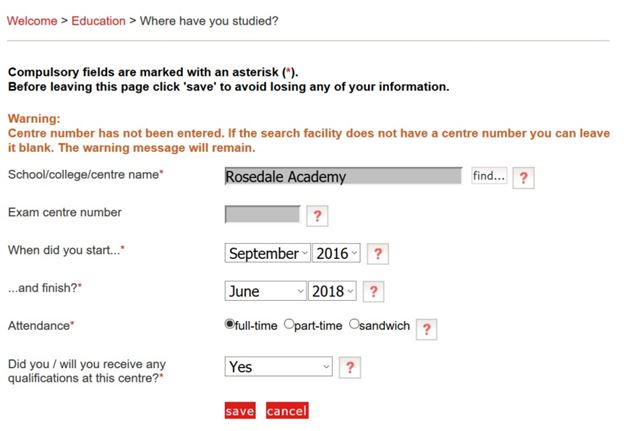The image size is (640, 431).
Task: Expand the 2016 start year dropdown
Action: pyautogui.click(x=336, y=253)
